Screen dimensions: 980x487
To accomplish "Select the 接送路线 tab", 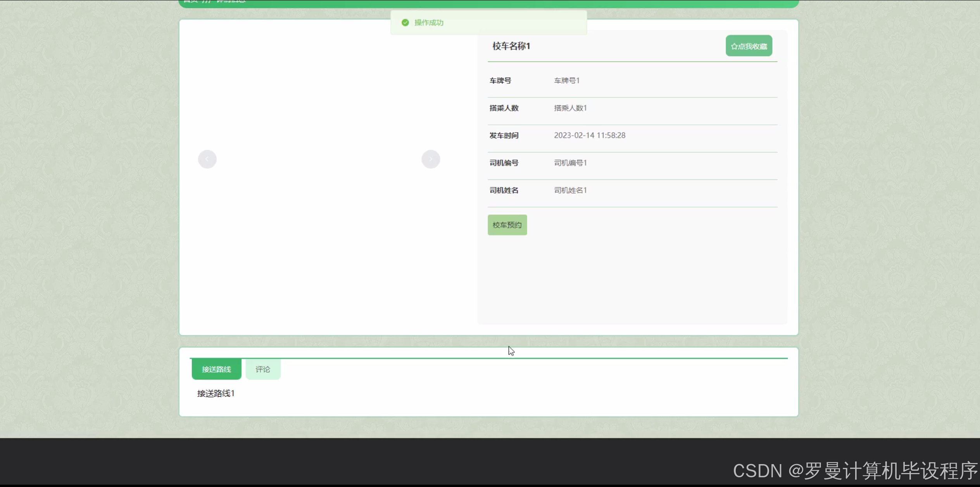I will click(x=216, y=369).
